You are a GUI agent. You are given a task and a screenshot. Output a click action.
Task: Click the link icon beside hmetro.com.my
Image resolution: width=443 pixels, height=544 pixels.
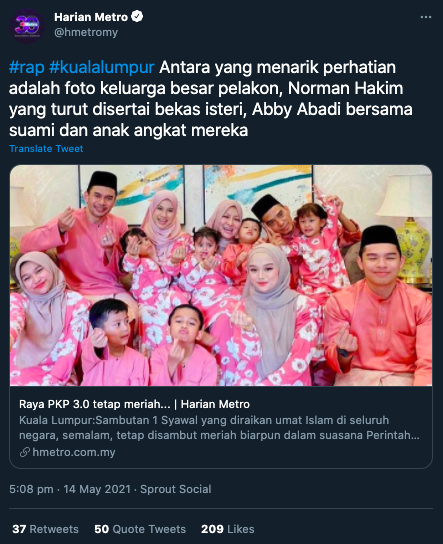[25, 452]
